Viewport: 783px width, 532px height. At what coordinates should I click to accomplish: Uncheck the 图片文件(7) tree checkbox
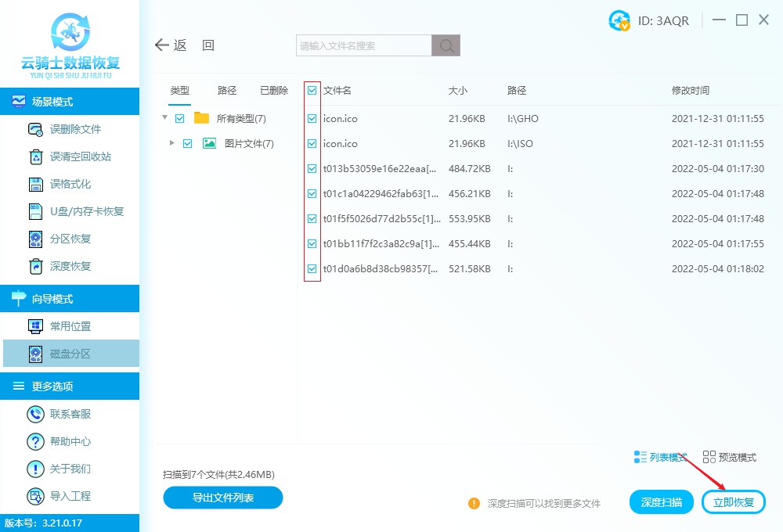(187, 144)
